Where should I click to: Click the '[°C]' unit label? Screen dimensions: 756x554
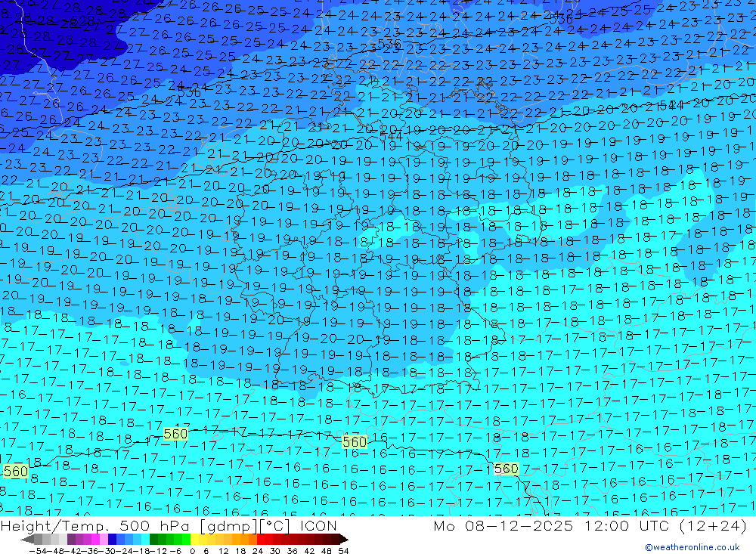274,526
